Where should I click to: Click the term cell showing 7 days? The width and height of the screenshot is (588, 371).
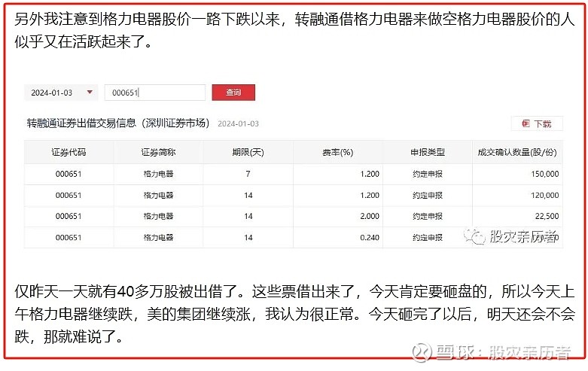(248, 174)
